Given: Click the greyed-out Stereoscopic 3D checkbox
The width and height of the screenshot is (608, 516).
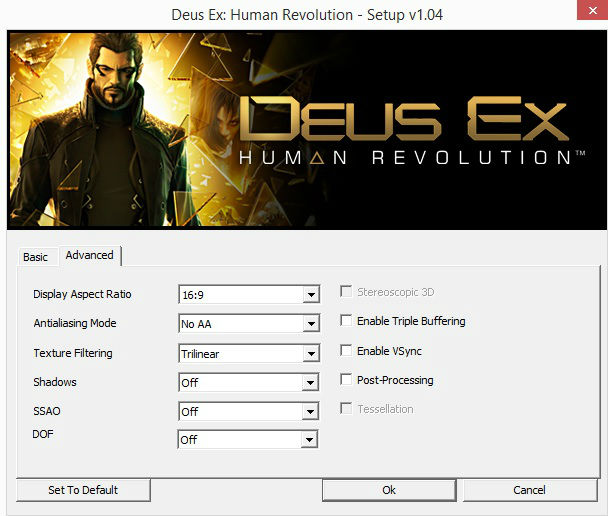Looking at the screenshot, I should tap(346, 292).
